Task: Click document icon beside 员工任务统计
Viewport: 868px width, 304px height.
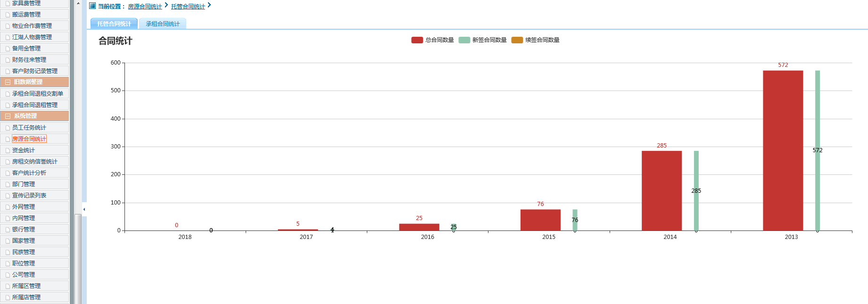Action: click(8, 128)
